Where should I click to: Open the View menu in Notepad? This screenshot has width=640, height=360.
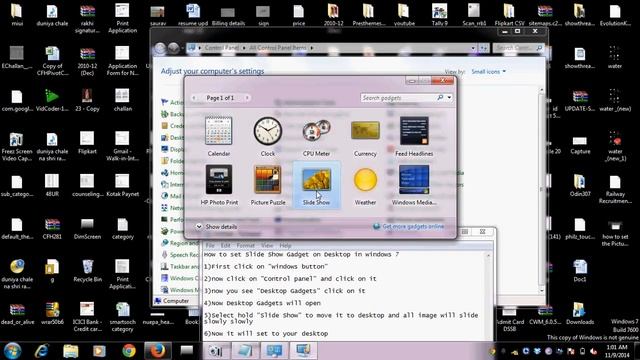click(x=267, y=245)
